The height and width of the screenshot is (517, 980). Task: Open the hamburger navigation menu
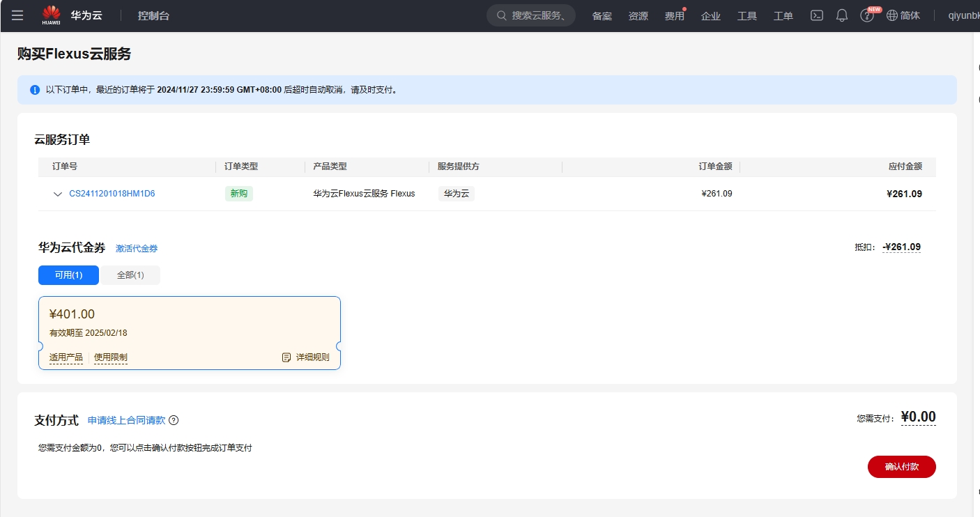17,15
